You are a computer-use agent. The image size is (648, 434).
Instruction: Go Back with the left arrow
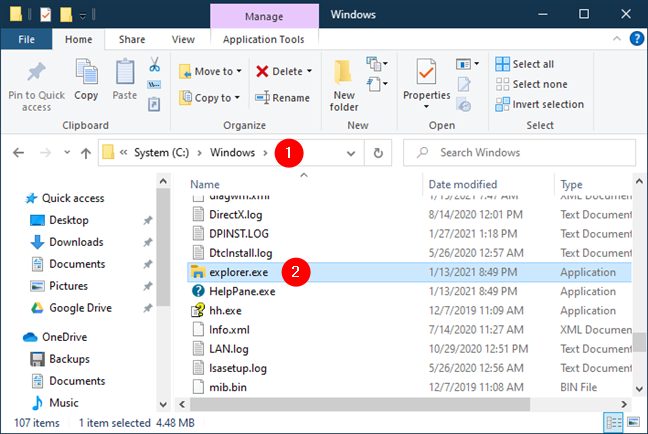pos(19,153)
